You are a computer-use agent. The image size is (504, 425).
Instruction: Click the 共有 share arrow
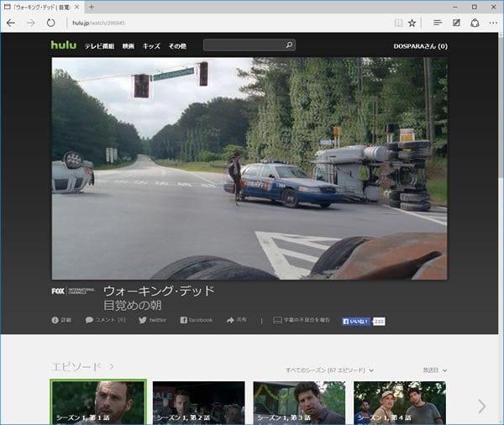point(237,320)
